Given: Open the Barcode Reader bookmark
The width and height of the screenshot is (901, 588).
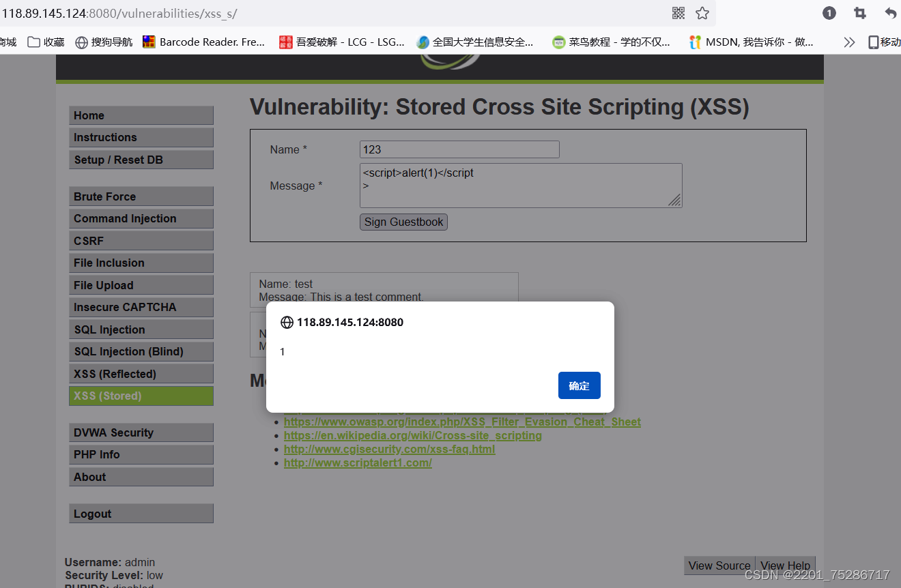Looking at the screenshot, I should (x=204, y=42).
